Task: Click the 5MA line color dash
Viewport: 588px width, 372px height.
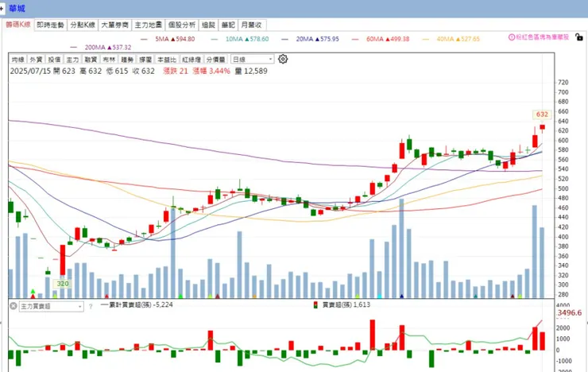Action: [x=144, y=39]
